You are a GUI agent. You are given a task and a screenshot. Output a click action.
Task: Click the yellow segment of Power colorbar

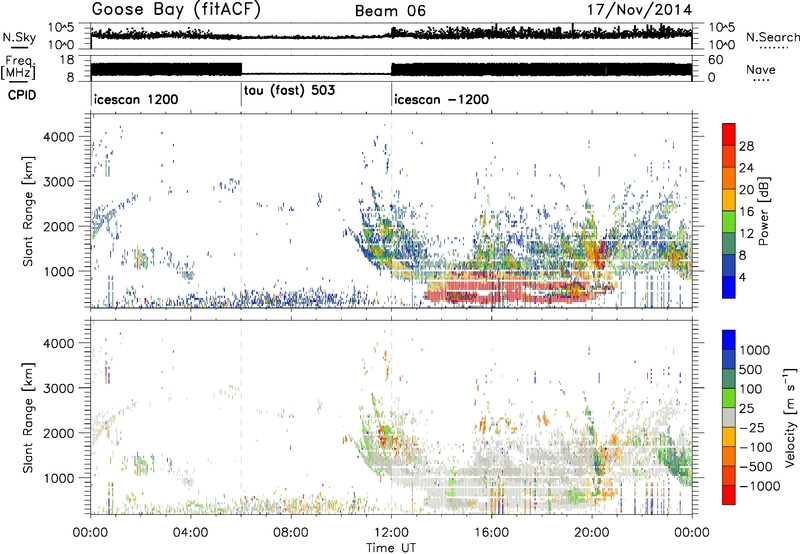(x=730, y=201)
